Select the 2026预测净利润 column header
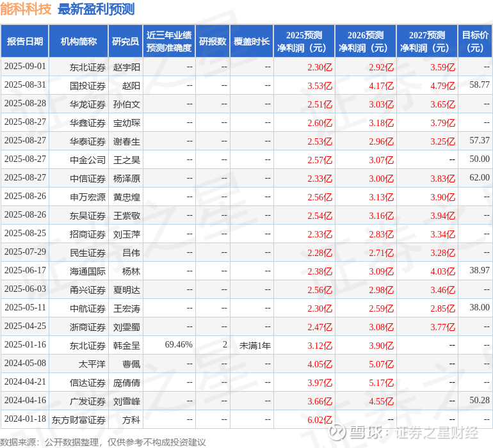The image size is (493, 448). pyautogui.click(x=366, y=41)
